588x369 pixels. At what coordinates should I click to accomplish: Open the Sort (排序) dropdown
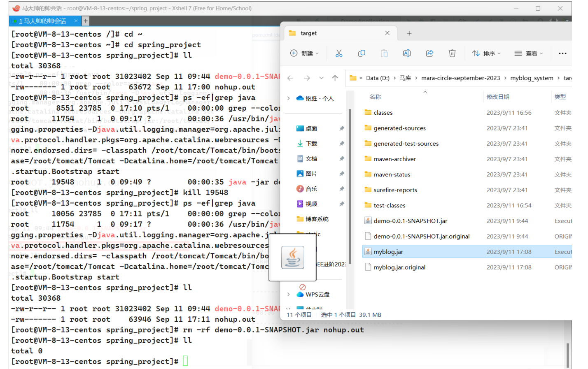[486, 53]
